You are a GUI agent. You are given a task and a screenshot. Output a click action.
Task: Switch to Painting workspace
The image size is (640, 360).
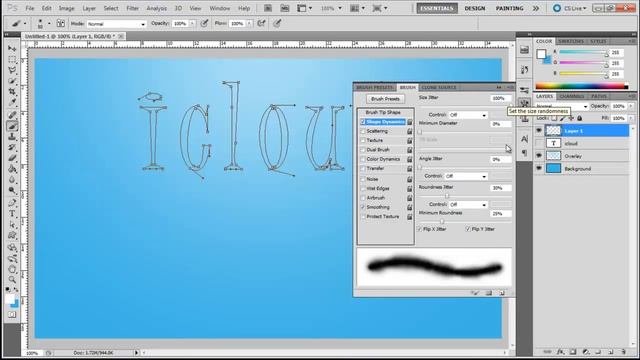tap(509, 8)
